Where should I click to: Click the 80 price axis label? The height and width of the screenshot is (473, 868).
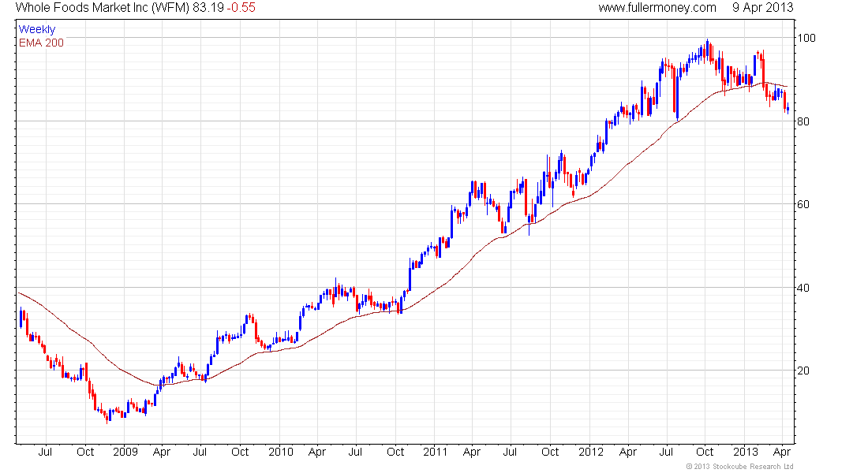[803, 121]
